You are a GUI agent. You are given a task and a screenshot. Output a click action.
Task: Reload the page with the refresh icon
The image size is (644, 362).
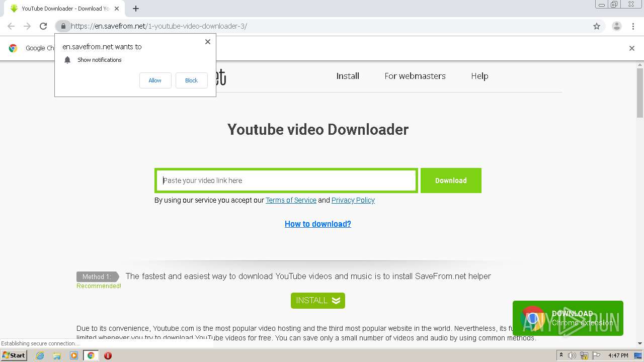click(43, 26)
